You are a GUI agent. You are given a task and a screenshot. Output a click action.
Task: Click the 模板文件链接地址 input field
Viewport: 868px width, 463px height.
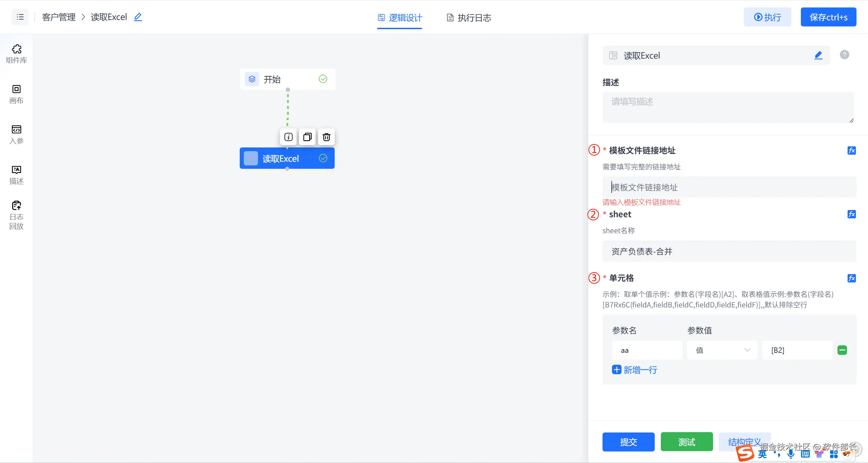coord(729,187)
